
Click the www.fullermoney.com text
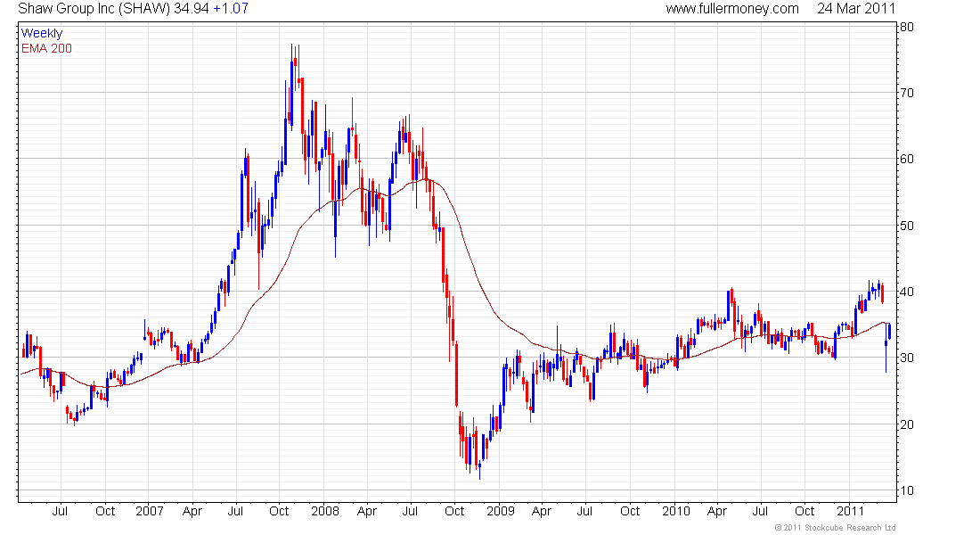(731, 9)
